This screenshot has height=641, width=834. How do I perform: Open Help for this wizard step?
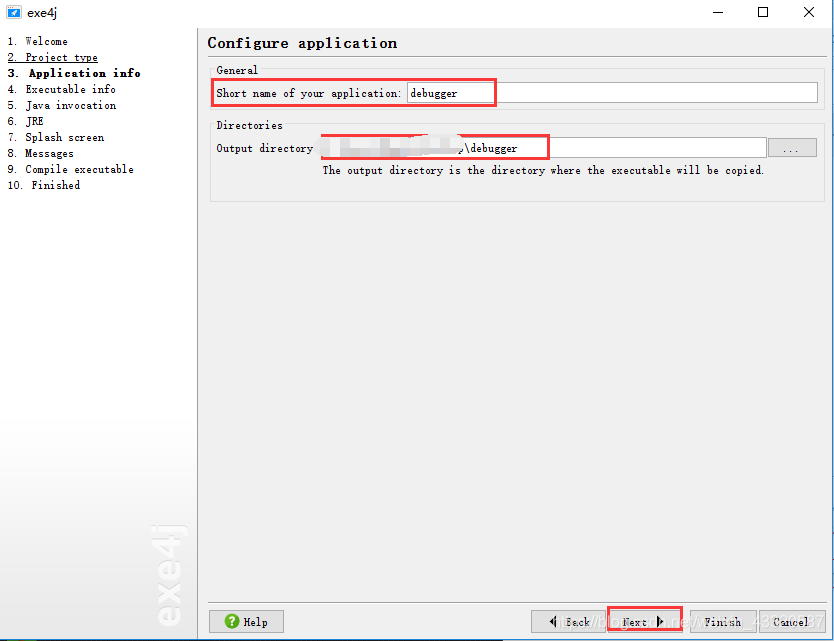point(246,621)
